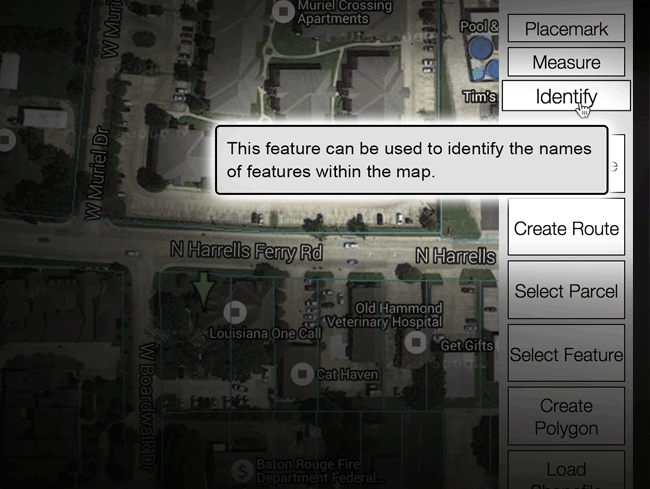The width and height of the screenshot is (650, 489).
Task: Click the Select Parcel button
Action: 566,292
